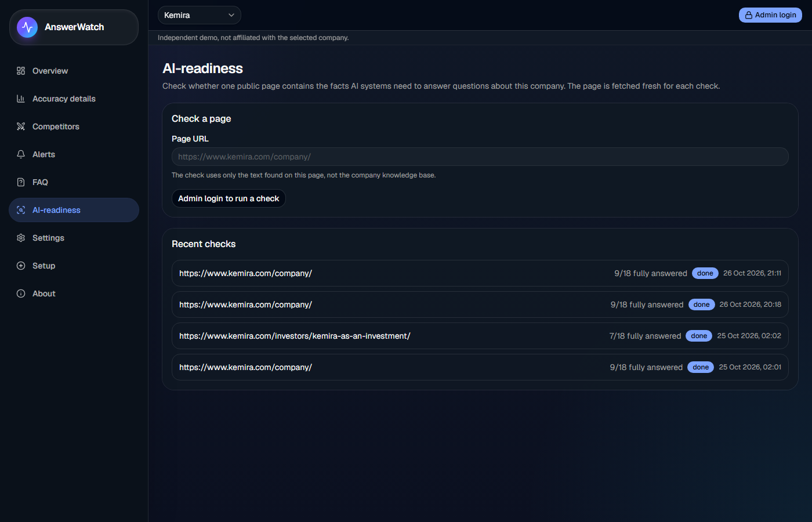Click the AI-readiness scan icon

coord(21,210)
